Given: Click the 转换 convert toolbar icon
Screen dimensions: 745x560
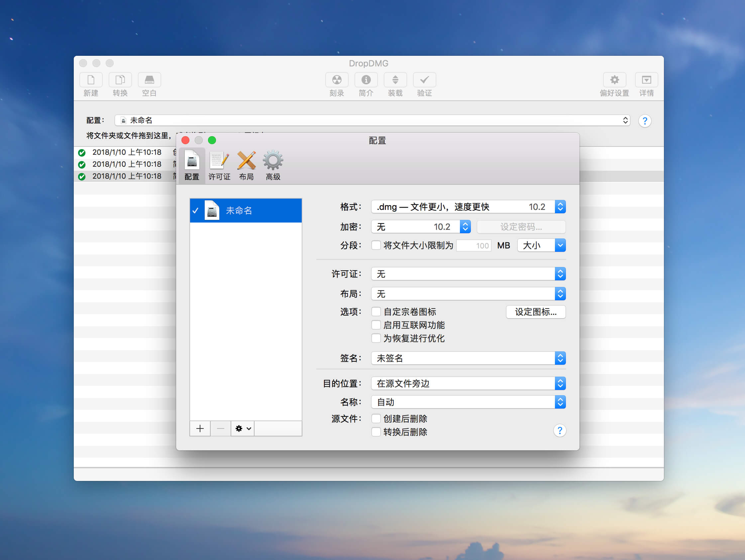Looking at the screenshot, I should [x=120, y=80].
